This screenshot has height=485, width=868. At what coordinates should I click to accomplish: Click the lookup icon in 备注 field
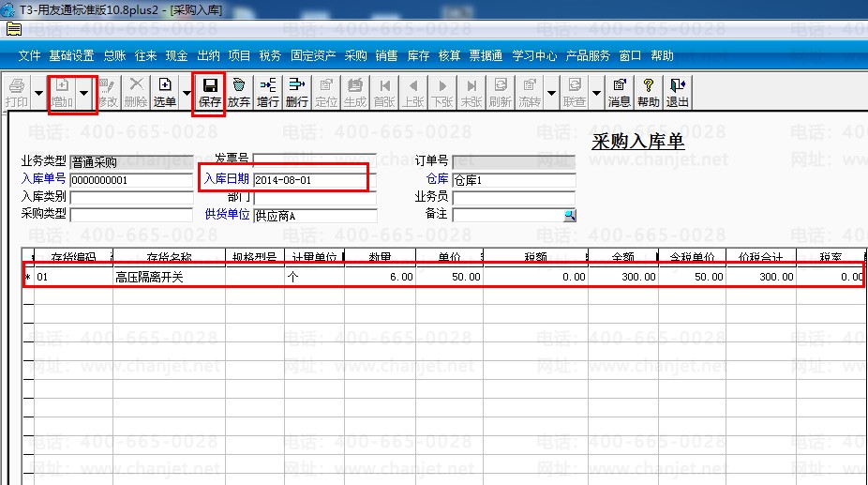click(569, 215)
